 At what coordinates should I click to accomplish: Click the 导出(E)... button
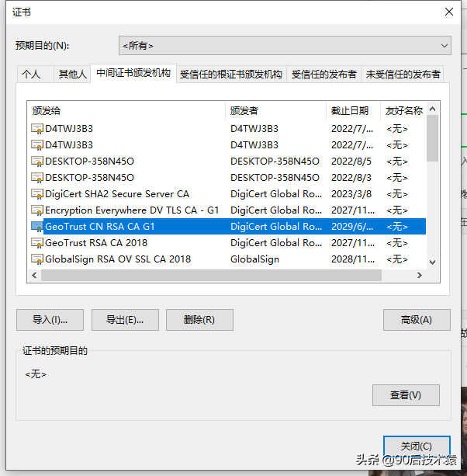tap(125, 320)
